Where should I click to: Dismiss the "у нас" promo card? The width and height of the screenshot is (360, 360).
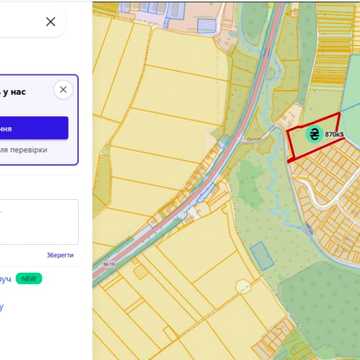pos(63,90)
